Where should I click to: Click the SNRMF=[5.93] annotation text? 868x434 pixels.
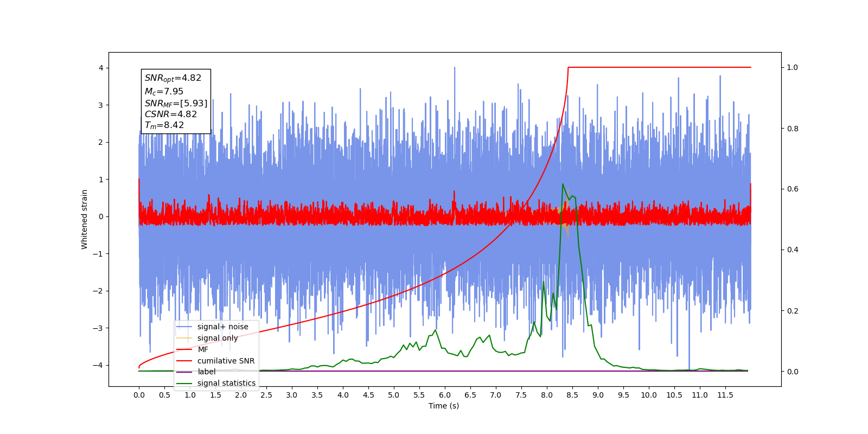point(176,103)
